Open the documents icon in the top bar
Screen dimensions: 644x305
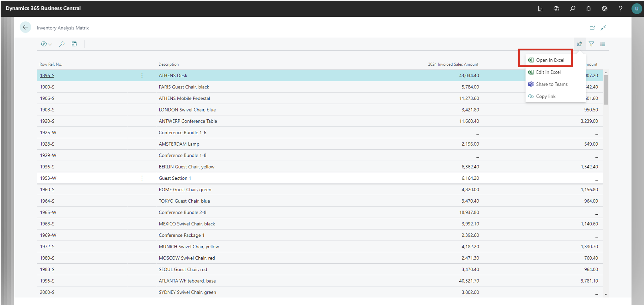pos(540,9)
